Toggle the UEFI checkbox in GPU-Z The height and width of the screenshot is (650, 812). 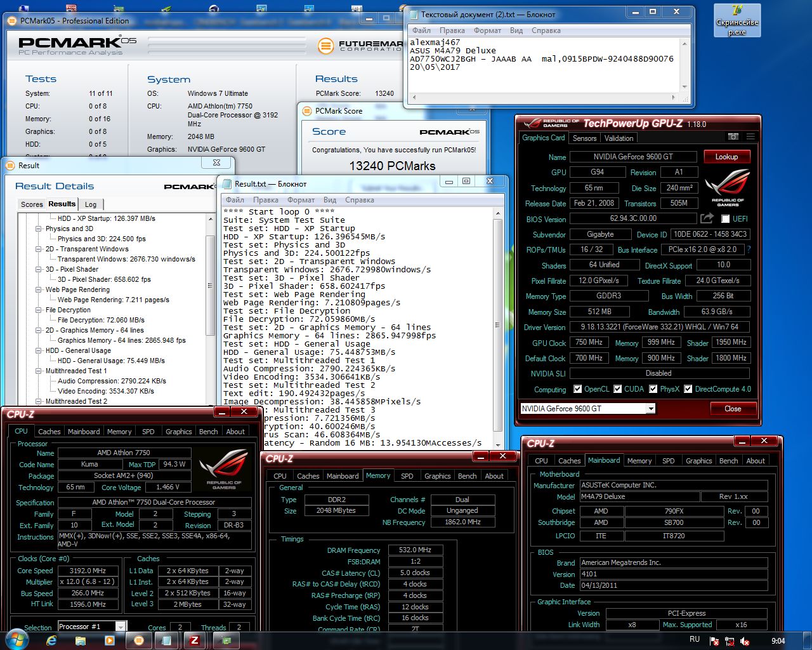[x=725, y=219]
